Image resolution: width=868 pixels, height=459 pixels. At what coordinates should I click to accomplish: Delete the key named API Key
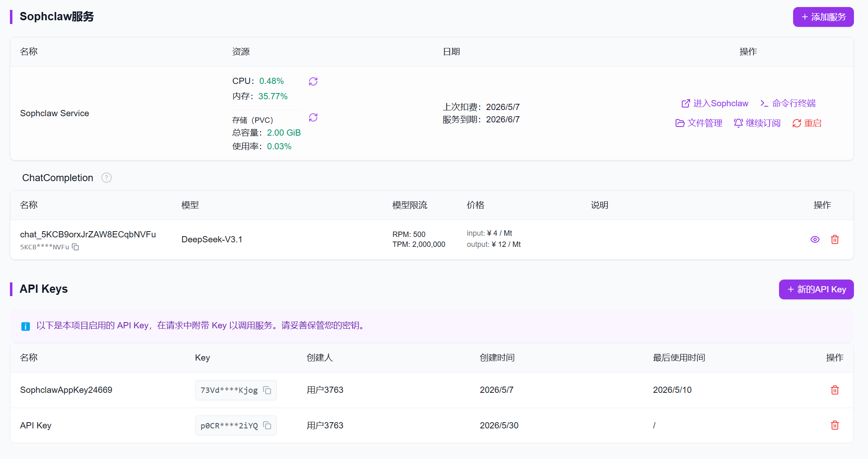pyautogui.click(x=835, y=425)
